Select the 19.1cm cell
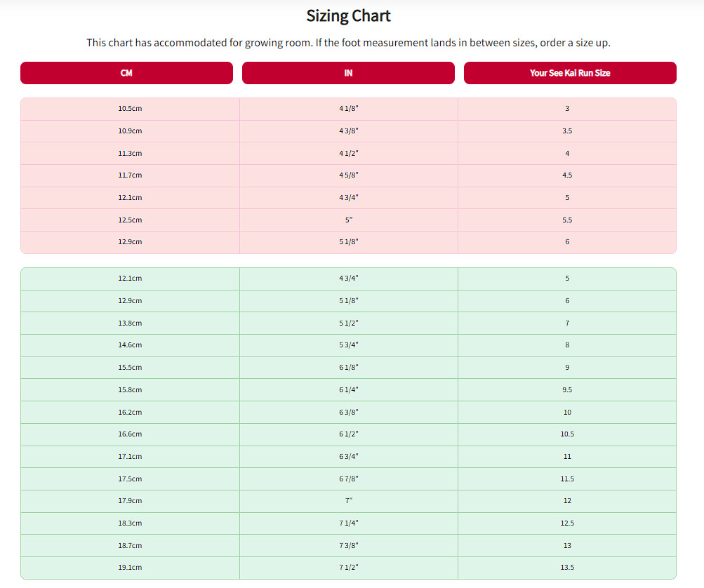 (131, 568)
